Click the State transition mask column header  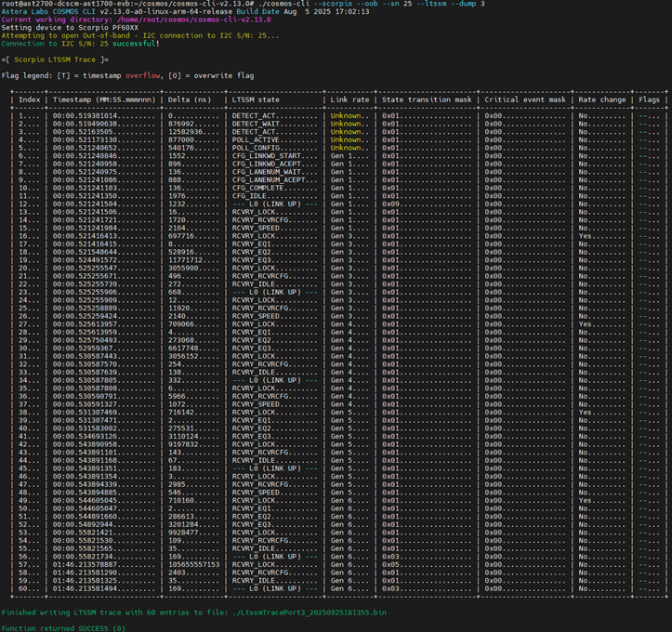pyautogui.click(x=428, y=99)
